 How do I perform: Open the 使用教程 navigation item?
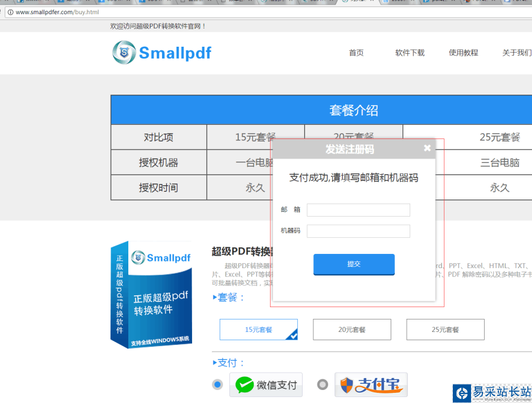click(463, 53)
